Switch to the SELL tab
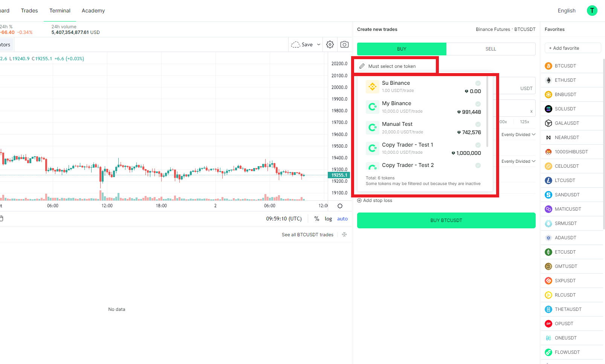This screenshot has height=364, width=605. point(490,49)
